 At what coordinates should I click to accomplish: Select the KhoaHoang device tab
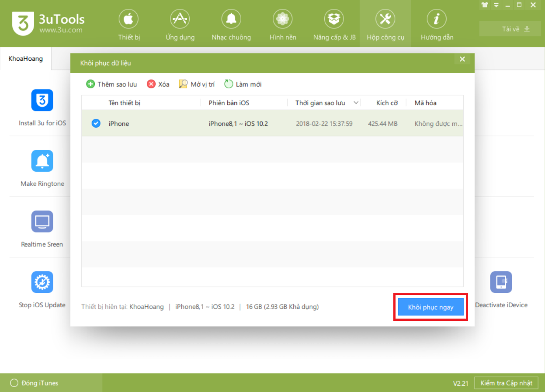coord(26,59)
